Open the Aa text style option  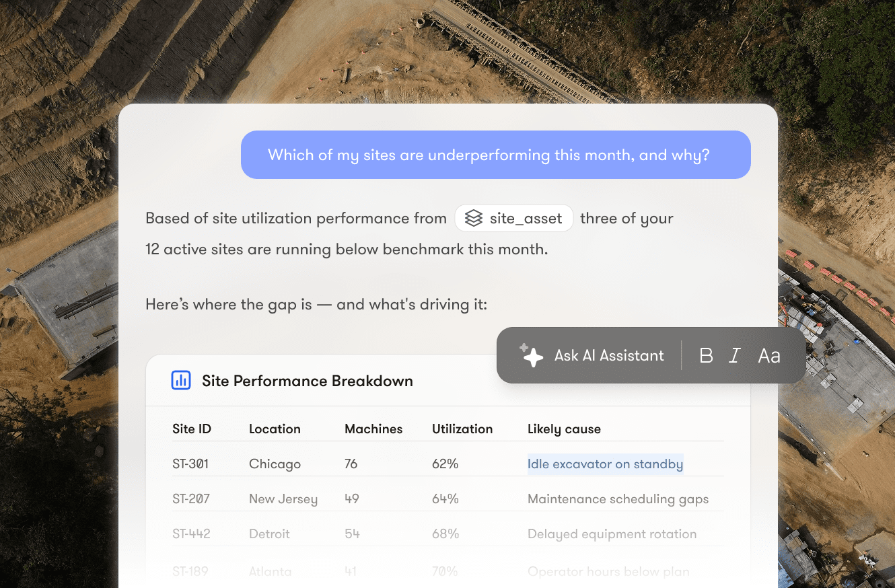point(769,356)
